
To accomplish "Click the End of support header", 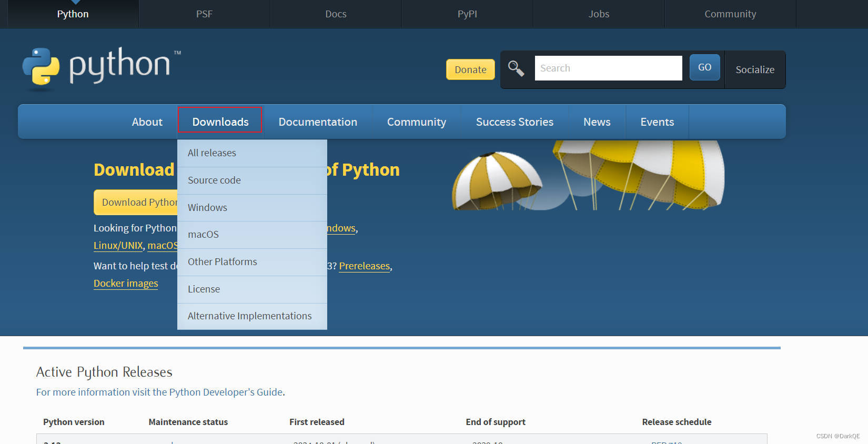I will 496,422.
